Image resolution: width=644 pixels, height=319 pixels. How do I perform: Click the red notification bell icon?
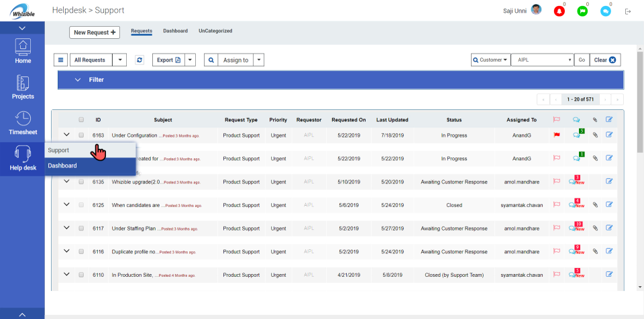coord(559,11)
